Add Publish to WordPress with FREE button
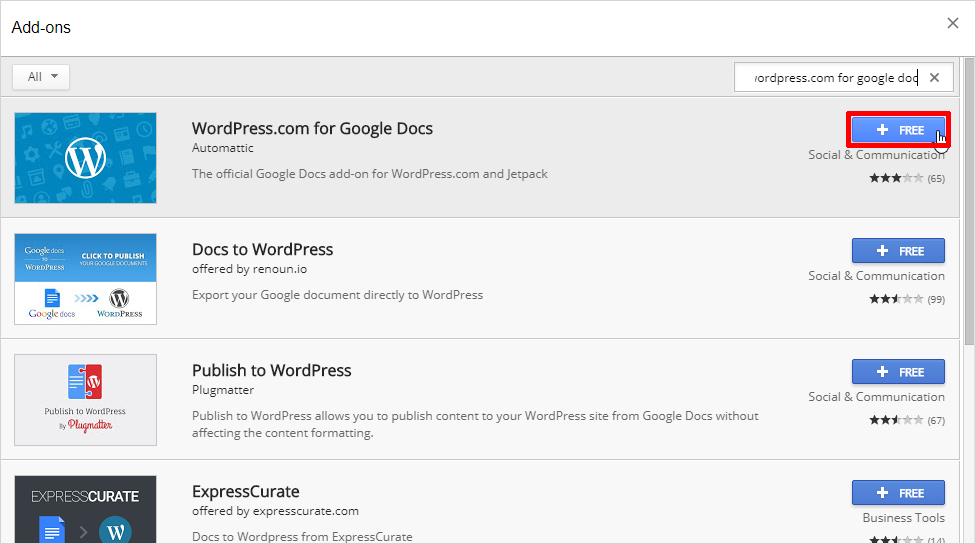This screenshot has height=544, width=976. [x=897, y=372]
